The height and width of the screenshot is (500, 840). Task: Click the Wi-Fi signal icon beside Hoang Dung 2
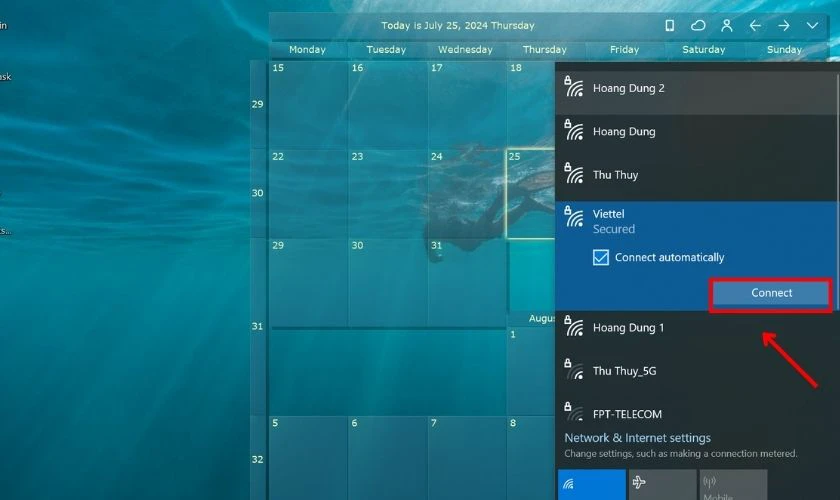click(574, 87)
